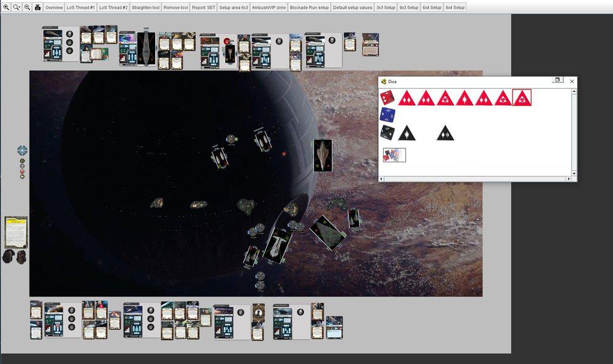Click the Remove tool button
Image resolution: width=613 pixels, height=364 pixels.
175,7
